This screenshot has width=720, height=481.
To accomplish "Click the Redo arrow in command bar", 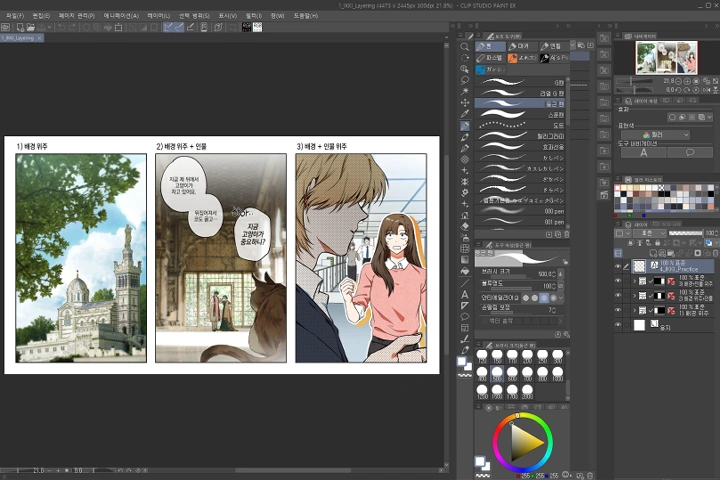I will click(x=72, y=28).
